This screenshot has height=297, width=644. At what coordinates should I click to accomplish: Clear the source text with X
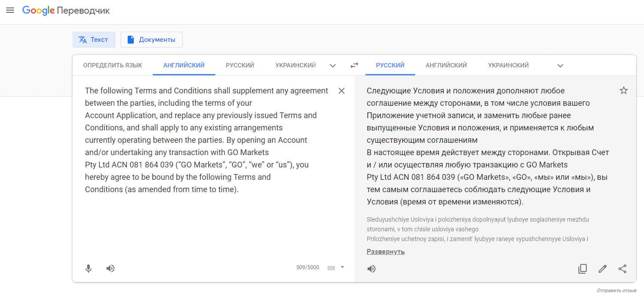(342, 91)
